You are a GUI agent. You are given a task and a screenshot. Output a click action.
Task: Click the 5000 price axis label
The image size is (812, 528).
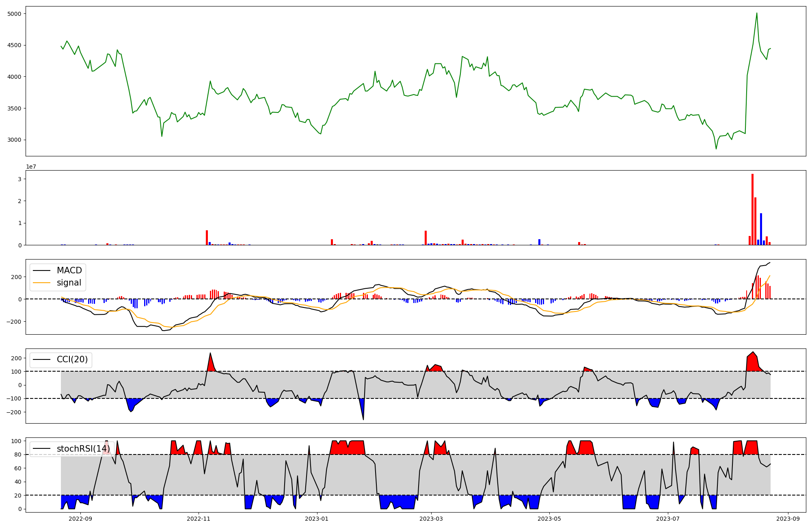point(14,14)
